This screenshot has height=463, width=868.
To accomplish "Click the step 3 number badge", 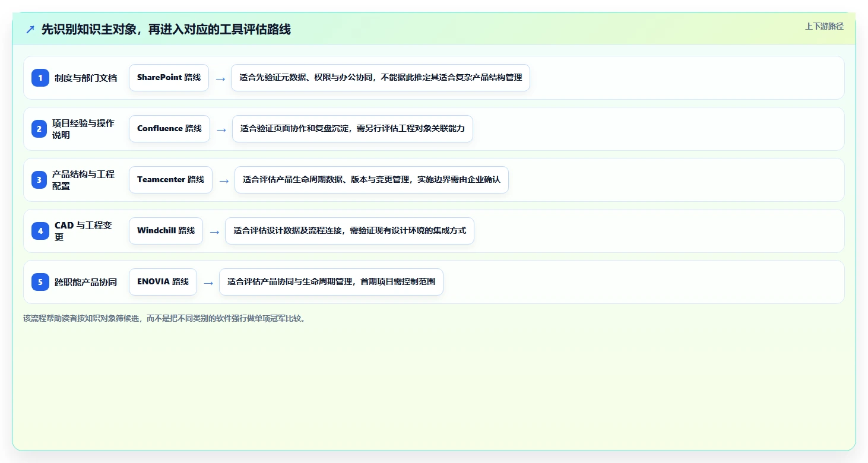I will point(39,180).
